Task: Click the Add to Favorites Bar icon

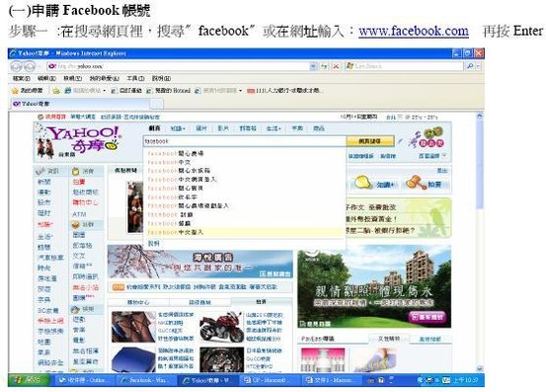Action: [x=56, y=91]
